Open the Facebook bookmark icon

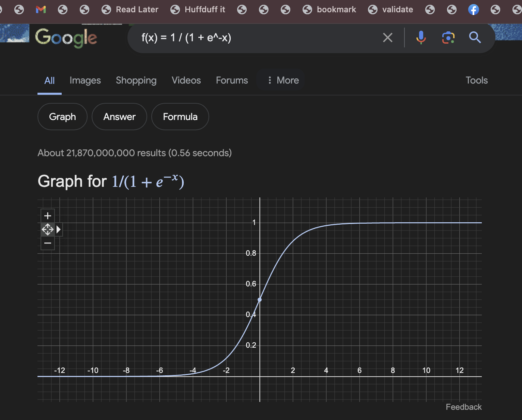tap(473, 10)
